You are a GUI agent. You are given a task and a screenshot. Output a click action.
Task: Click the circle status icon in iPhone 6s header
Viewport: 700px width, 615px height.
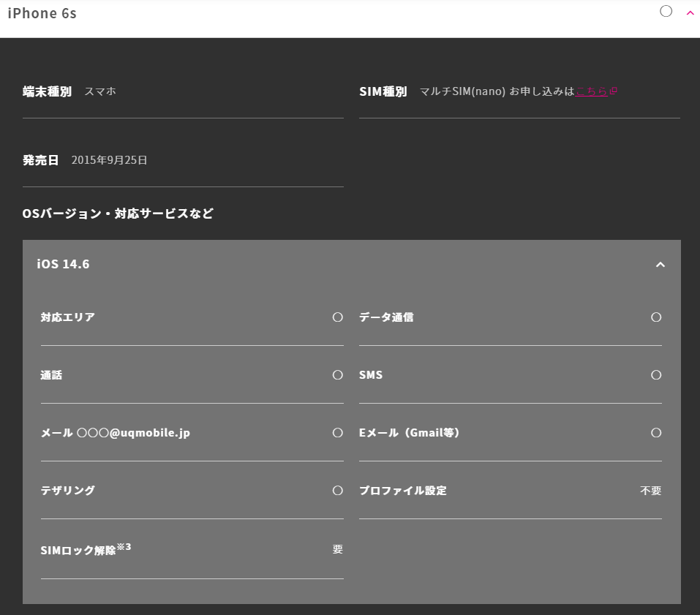(666, 11)
